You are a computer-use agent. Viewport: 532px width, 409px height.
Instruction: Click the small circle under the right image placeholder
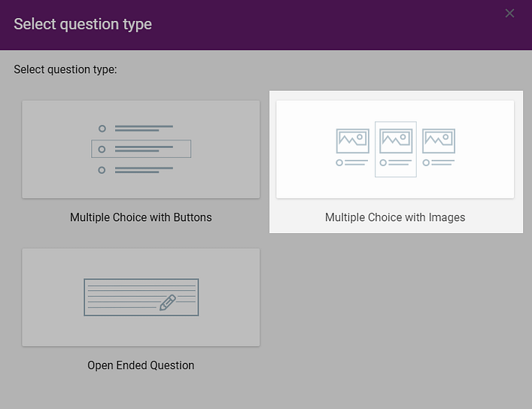425,162
